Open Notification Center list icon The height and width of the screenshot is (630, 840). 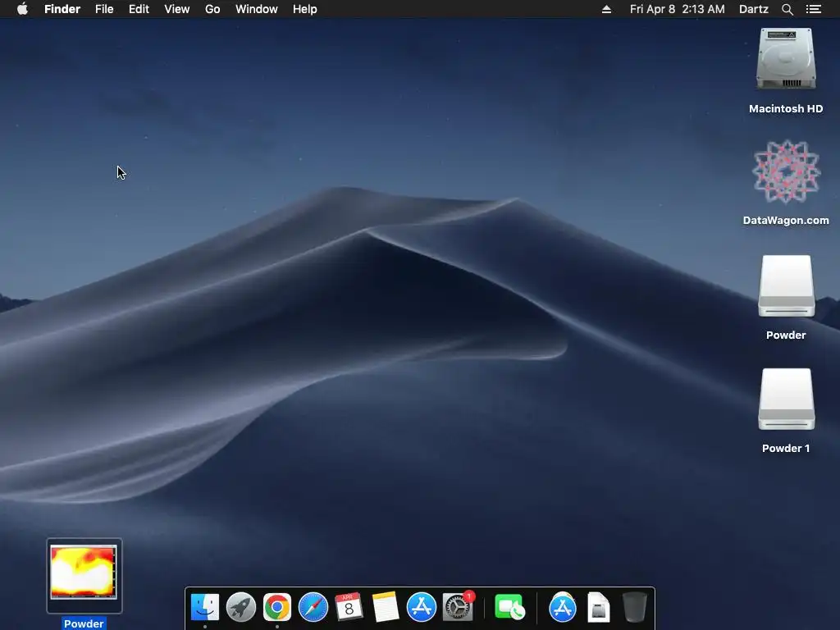tap(814, 9)
